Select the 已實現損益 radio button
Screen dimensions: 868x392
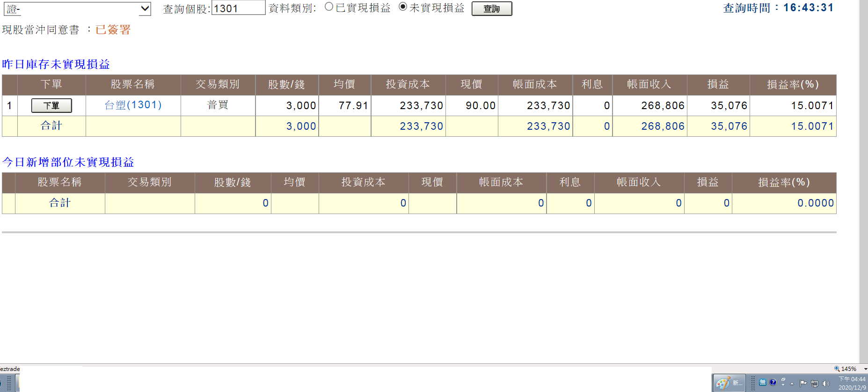[x=329, y=7]
